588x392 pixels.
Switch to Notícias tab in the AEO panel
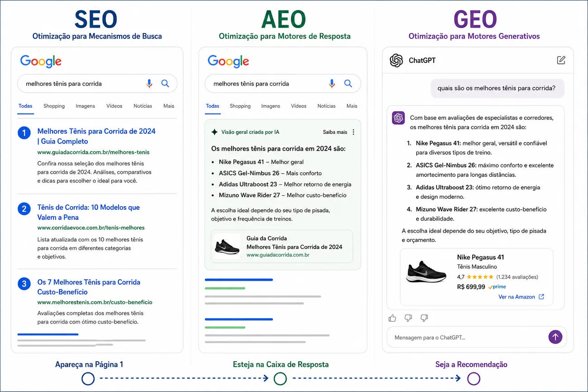327,106
